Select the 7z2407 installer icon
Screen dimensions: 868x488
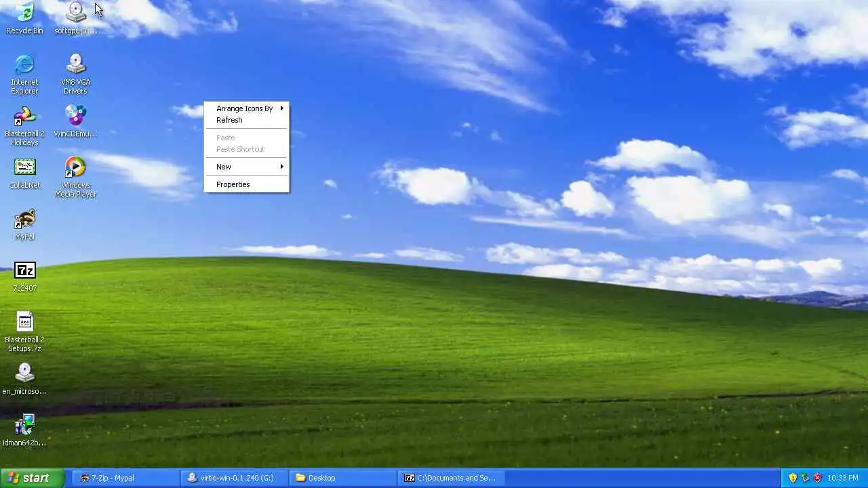point(24,276)
